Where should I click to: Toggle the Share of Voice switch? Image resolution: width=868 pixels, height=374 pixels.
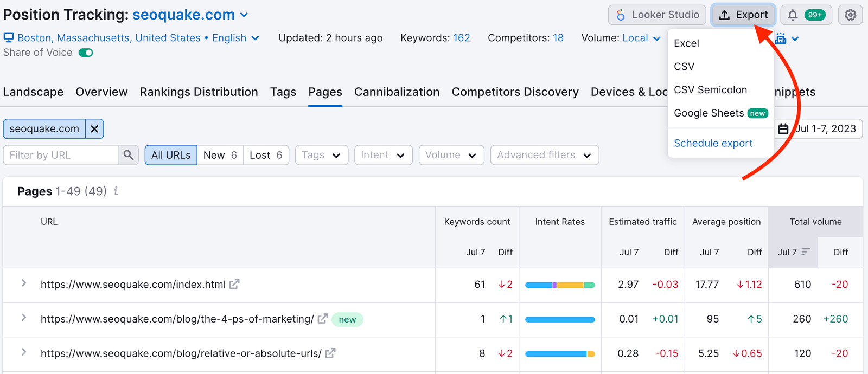pyautogui.click(x=86, y=53)
